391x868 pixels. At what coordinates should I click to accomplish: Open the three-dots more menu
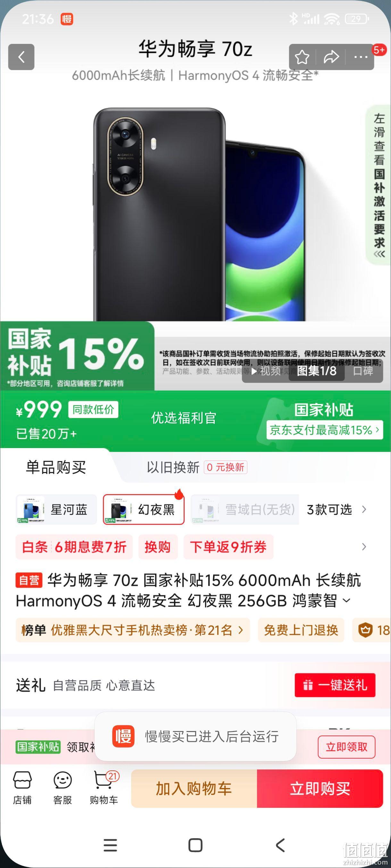tap(361, 57)
